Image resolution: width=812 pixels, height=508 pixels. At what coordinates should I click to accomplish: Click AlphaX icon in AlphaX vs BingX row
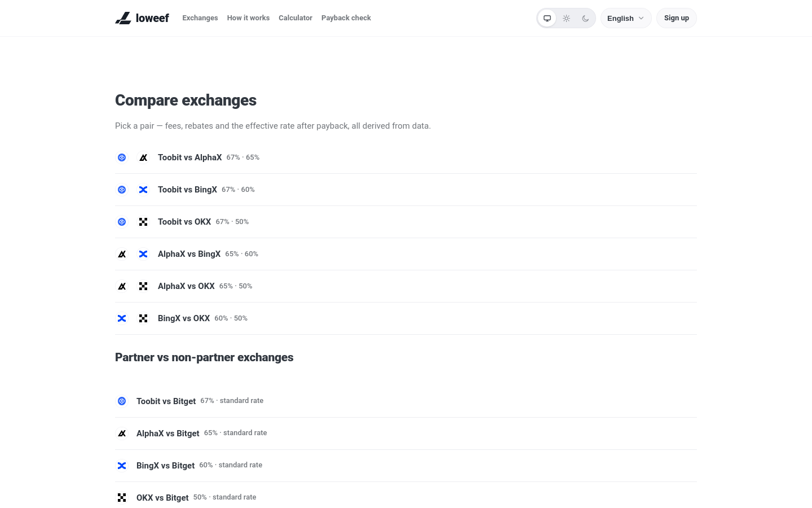122,254
